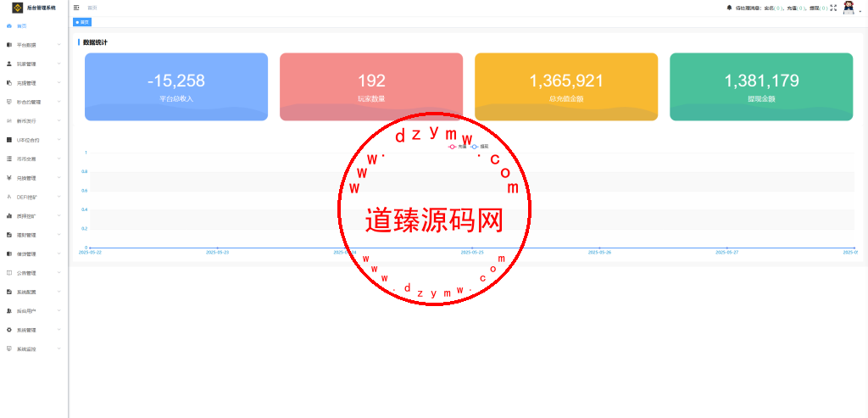Screen dimensions: 868x418
Task: Open the 兑换管理 menu label
Action: coord(26,178)
